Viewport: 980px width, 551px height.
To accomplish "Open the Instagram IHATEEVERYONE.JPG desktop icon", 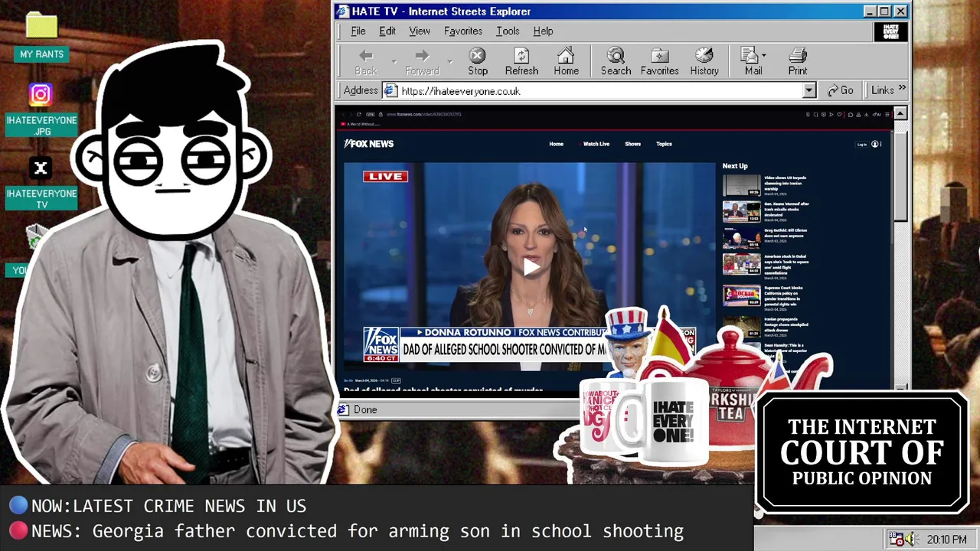I will pos(41,109).
